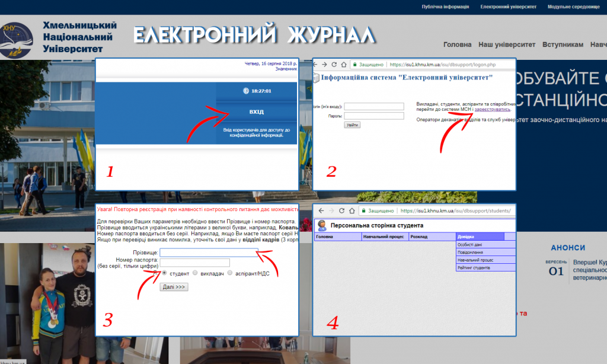
Task: Open the 'Навчальний процес' tab in the student menu bar
Action: 385,237
